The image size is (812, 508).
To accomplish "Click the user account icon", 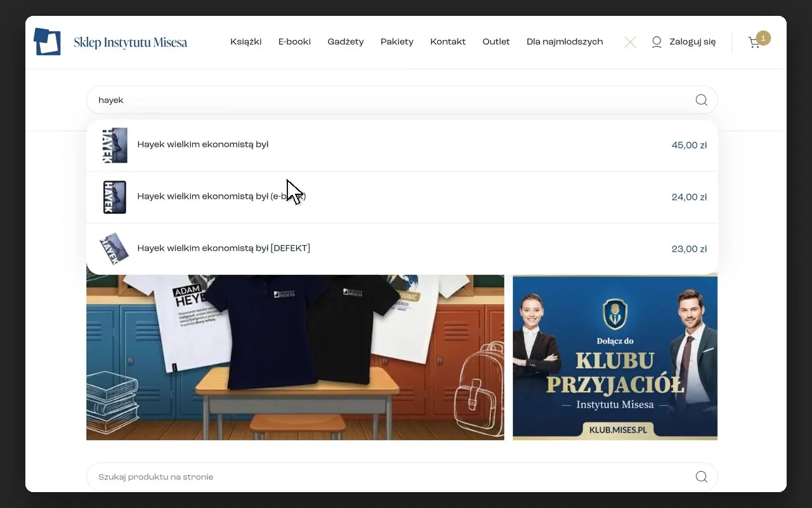I will tap(657, 42).
